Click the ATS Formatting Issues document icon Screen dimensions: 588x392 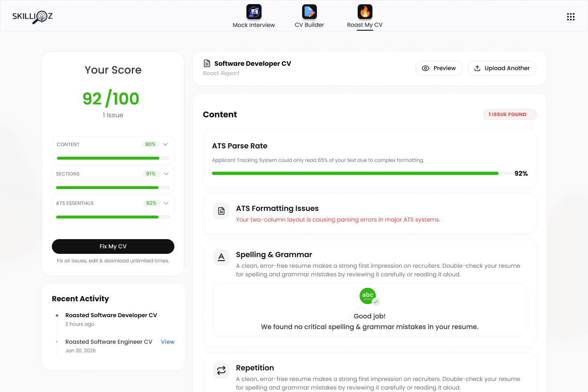(x=221, y=211)
